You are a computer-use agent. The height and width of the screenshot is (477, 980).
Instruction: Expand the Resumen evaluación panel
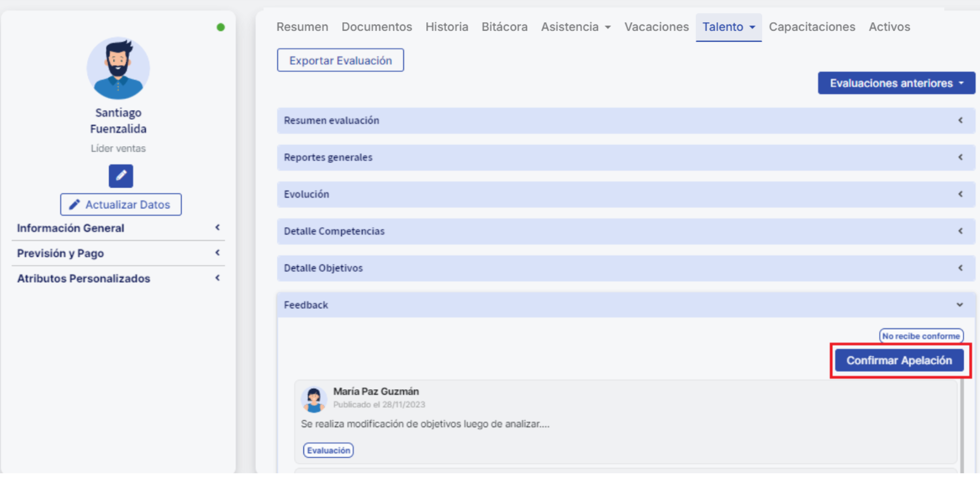coord(625,121)
